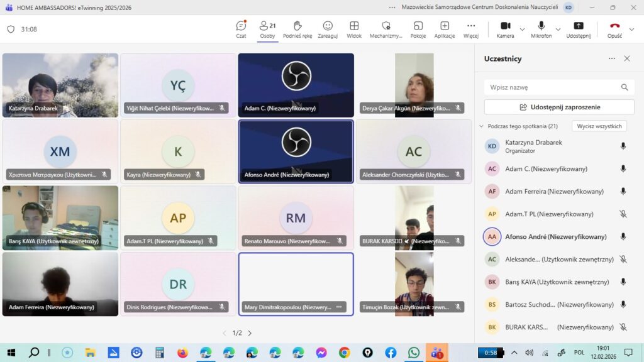This screenshot has height=362, width=644.
Task: Select Timuçin Bozak video tile
Action: [414, 284]
